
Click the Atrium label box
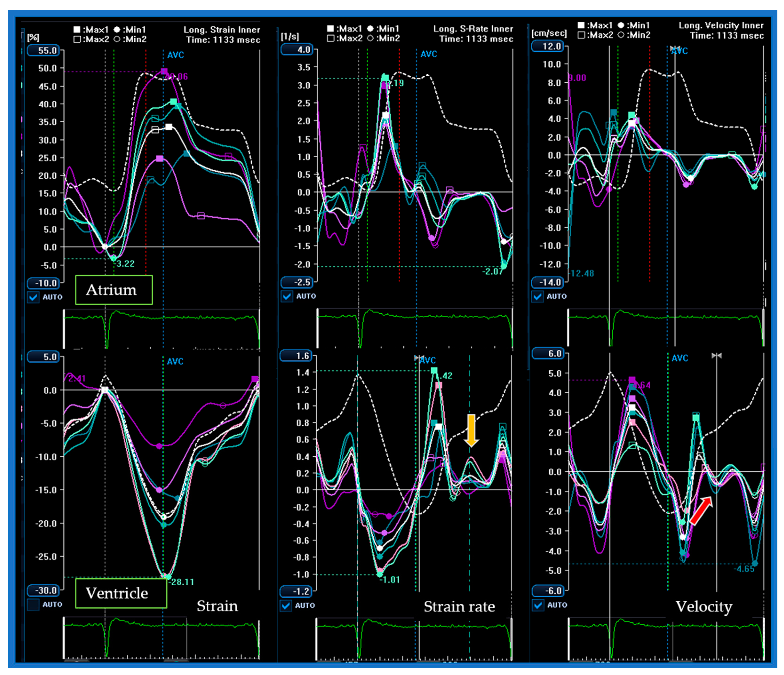114,290
